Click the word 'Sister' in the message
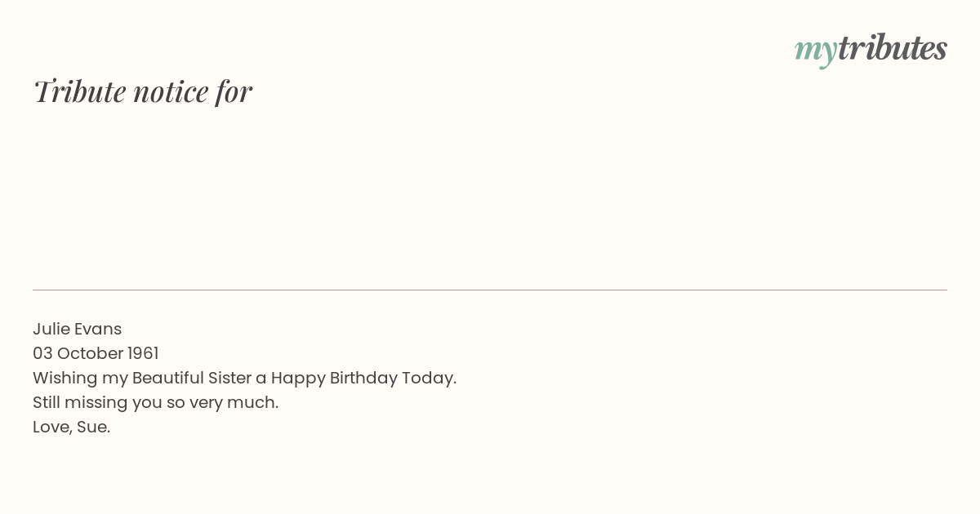This screenshot has width=980, height=514. click(x=229, y=378)
